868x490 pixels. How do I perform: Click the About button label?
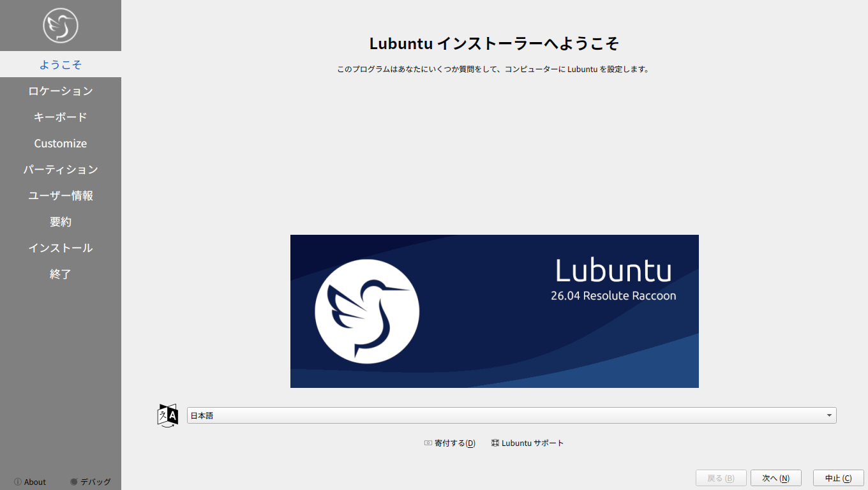pyautogui.click(x=35, y=482)
